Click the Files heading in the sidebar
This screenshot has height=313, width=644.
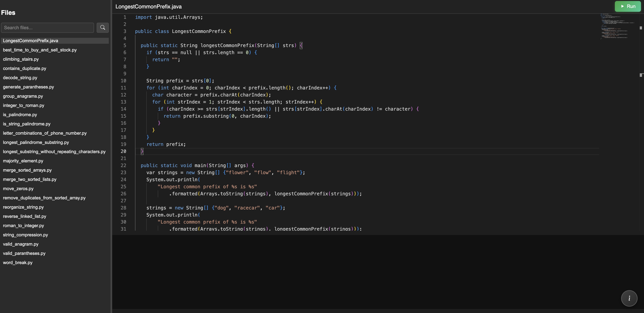click(x=8, y=12)
